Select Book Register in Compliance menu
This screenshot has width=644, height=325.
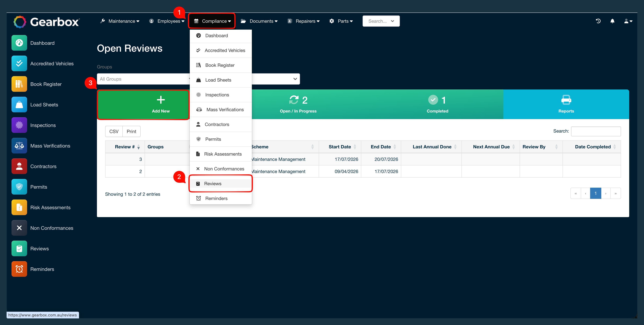[x=221, y=65]
